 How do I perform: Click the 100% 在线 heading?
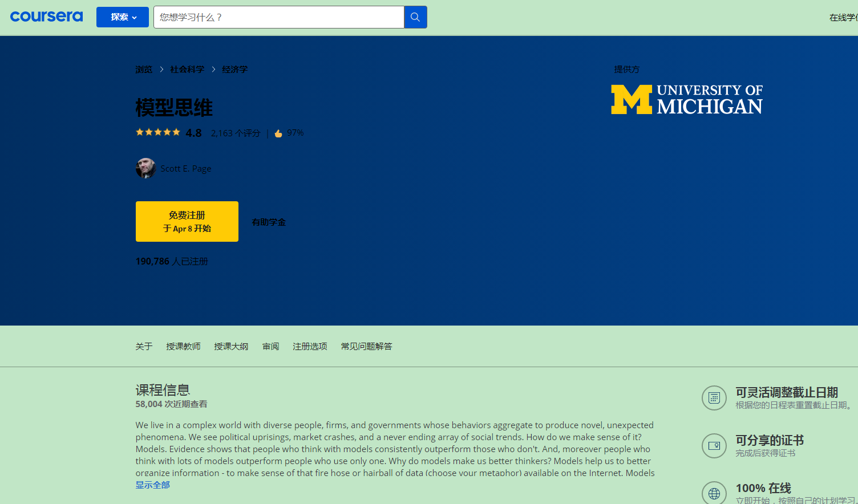763,489
